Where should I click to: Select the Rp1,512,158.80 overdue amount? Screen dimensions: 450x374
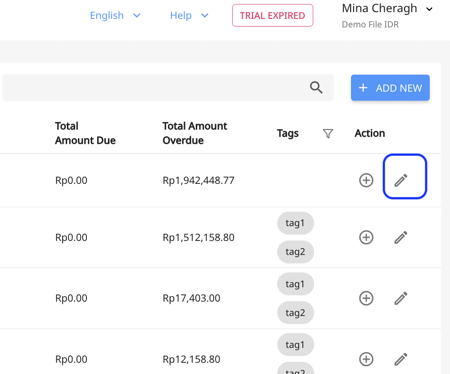pyautogui.click(x=198, y=237)
